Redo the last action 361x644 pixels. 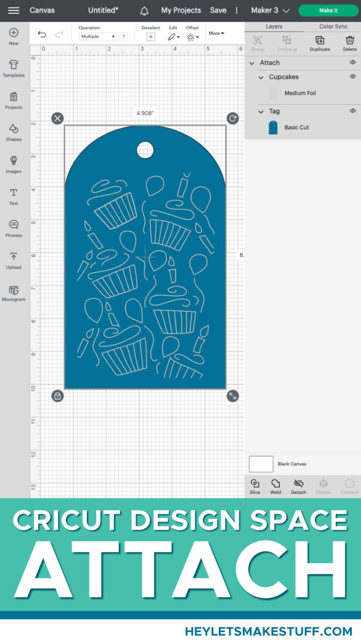pyautogui.click(x=59, y=34)
